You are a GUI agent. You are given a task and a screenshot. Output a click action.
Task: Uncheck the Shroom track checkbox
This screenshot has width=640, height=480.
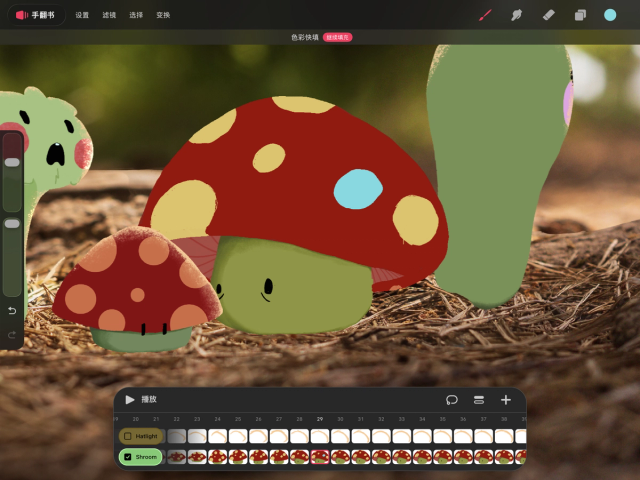[127, 457]
